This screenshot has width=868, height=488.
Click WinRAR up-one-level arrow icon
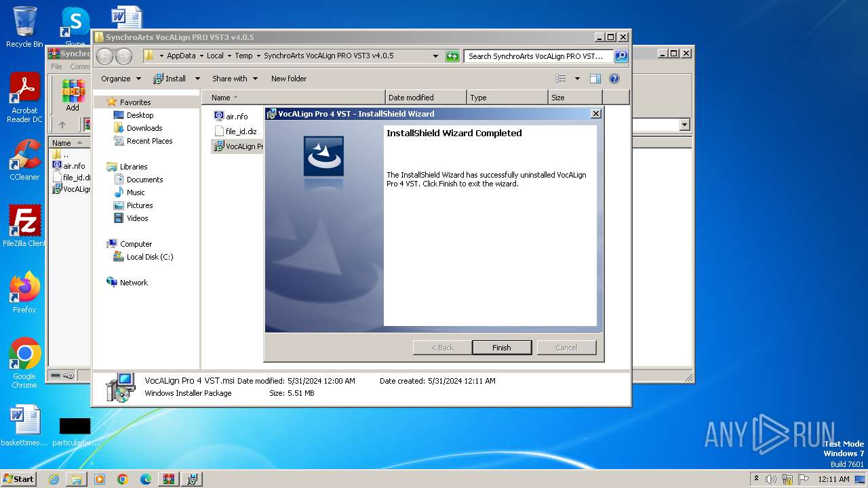coord(62,125)
